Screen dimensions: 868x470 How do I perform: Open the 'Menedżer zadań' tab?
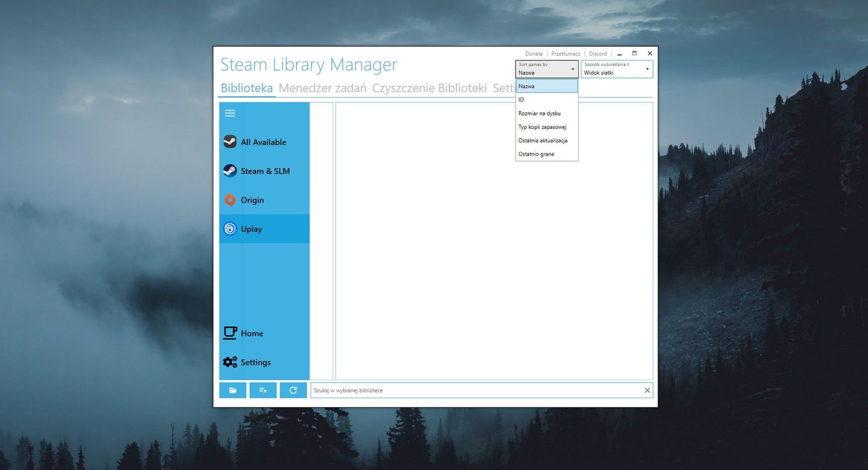322,88
